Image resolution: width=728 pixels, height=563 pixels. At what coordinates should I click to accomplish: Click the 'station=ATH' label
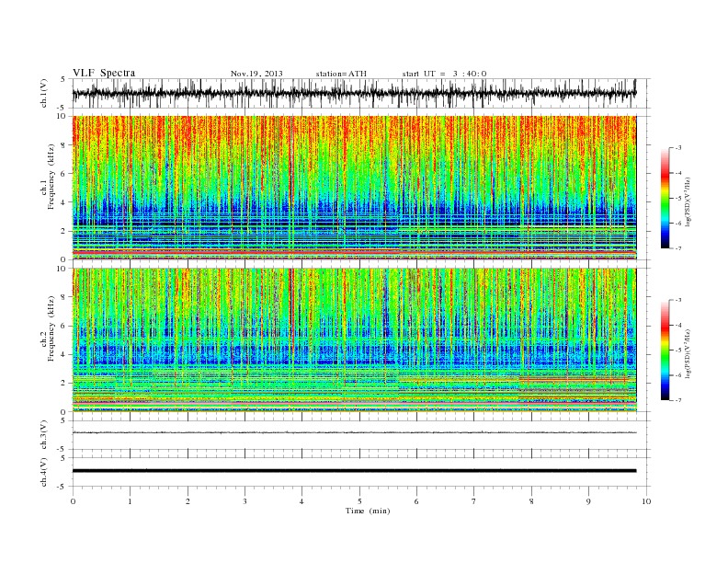[341, 74]
